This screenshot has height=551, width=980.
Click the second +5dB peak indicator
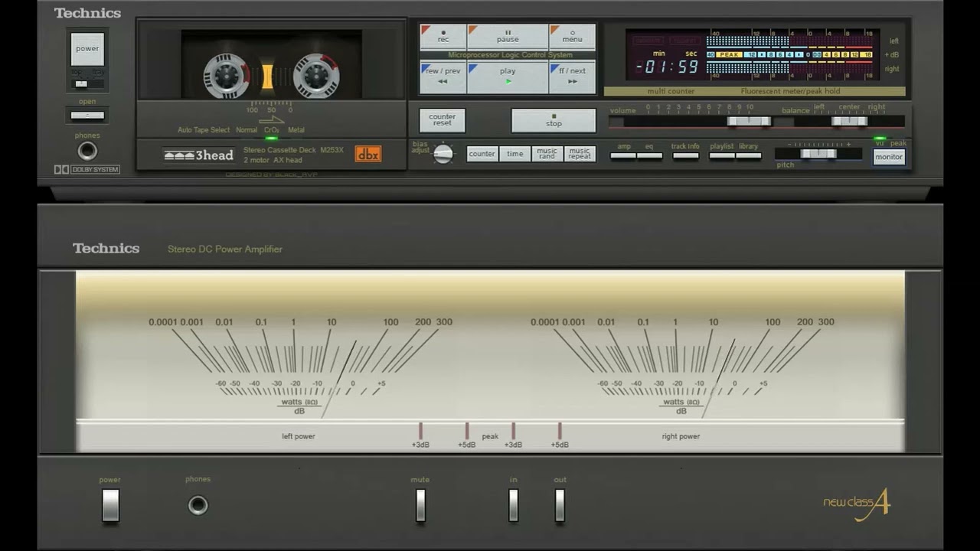(560, 431)
